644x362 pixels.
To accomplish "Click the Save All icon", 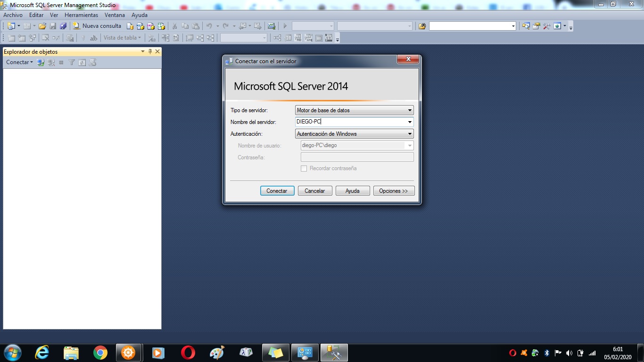I will coord(63,26).
